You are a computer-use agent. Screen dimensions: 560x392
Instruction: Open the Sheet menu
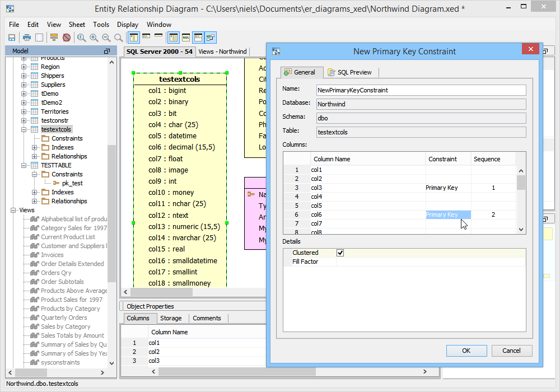point(77,25)
